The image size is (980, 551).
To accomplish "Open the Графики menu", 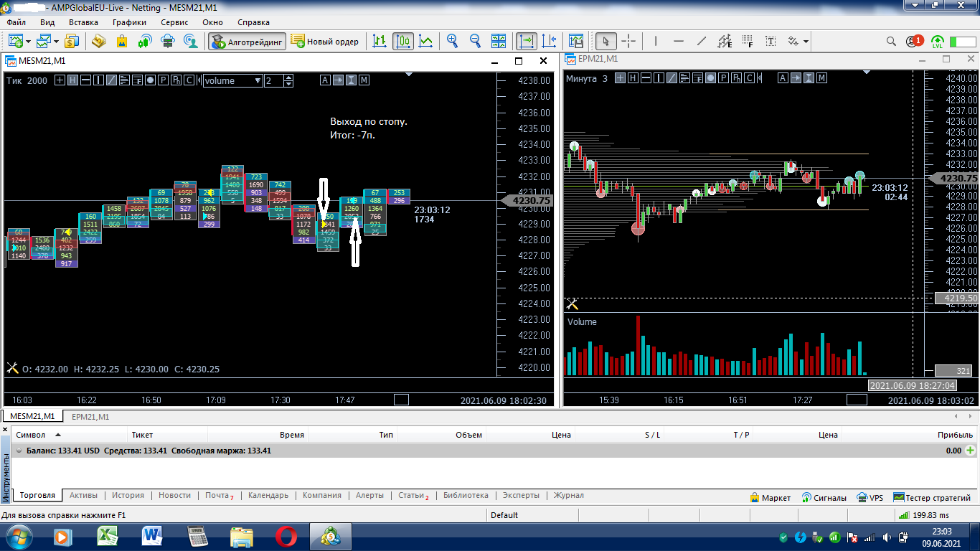I will coord(129,22).
